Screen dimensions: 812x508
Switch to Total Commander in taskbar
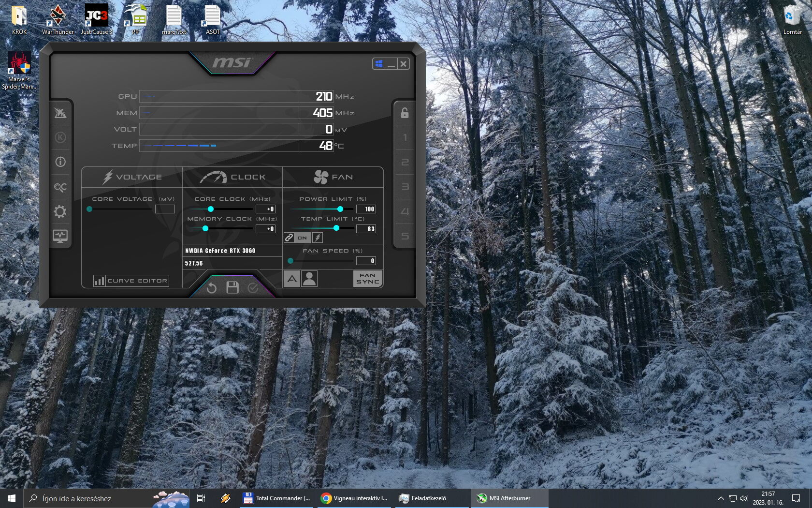coord(277,498)
